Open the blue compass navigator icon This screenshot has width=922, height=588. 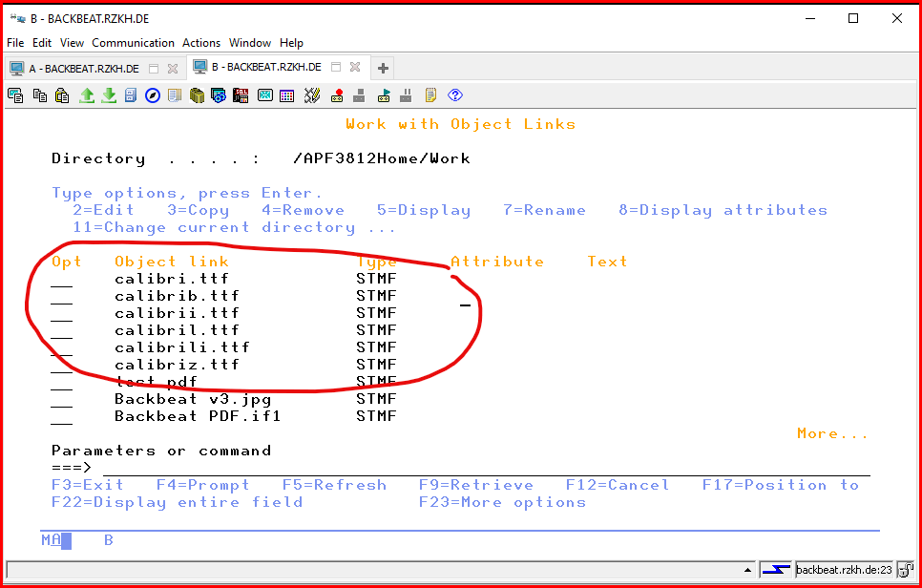(153, 95)
